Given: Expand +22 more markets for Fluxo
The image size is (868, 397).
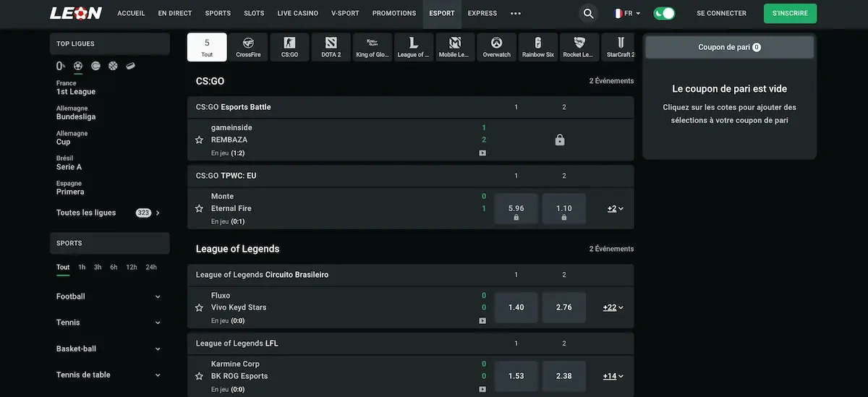Looking at the screenshot, I should (x=613, y=307).
